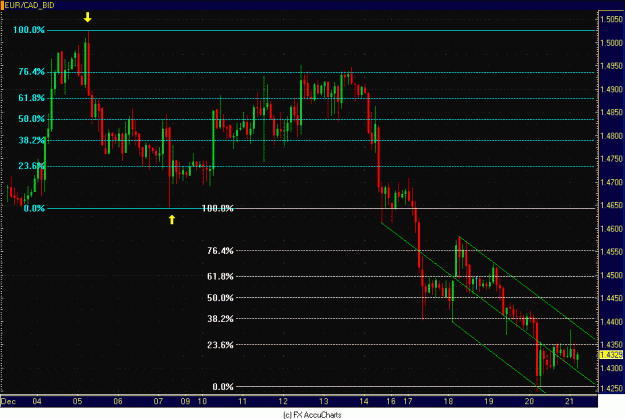625x419 pixels.
Task: Click the 1.4900 price axis value
Action: point(611,89)
